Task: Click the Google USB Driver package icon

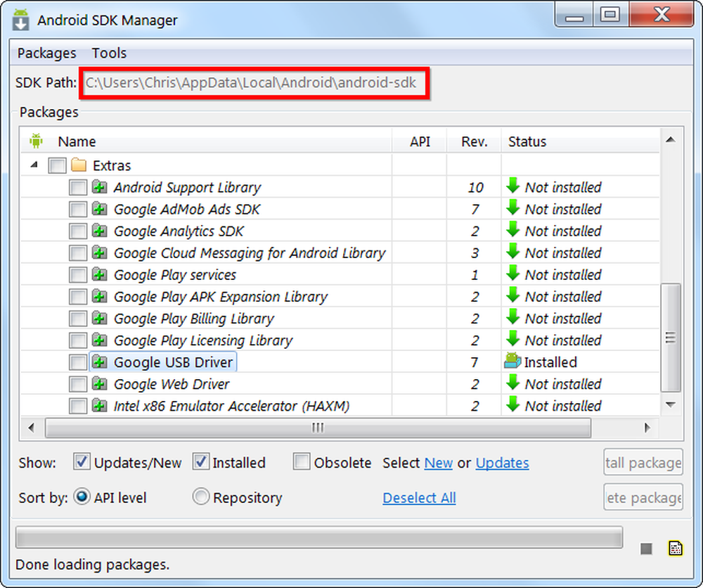Action: click(100, 362)
